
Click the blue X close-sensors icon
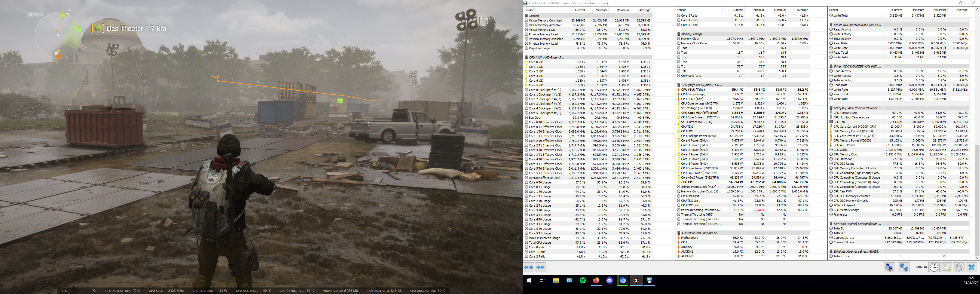(971, 267)
